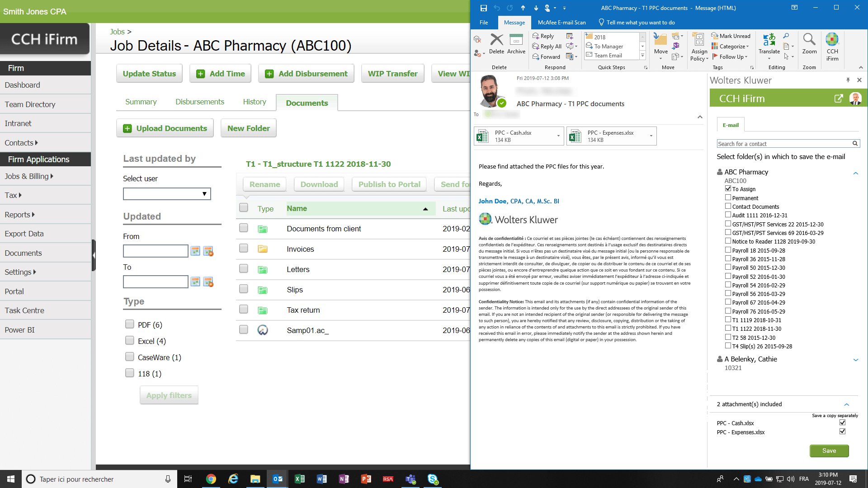The width and height of the screenshot is (868, 488).
Task: Select the Message tab in email ribbon
Action: tap(514, 22)
